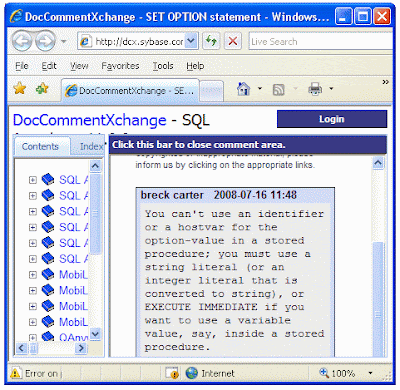Open the address bar history dropdown arrow
The image size is (400, 390).
coord(191,41)
